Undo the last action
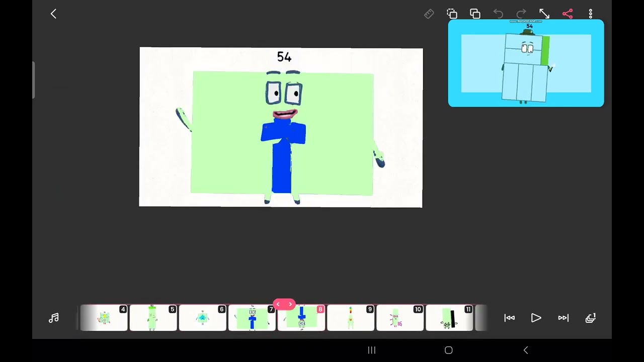Image resolution: width=644 pixels, height=362 pixels. pos(498,14)
